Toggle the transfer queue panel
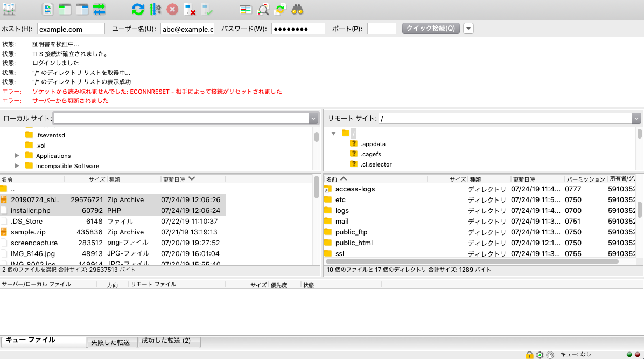Viewport: 644px width, 359px height. pyautogui.click(x=99, y=9)
